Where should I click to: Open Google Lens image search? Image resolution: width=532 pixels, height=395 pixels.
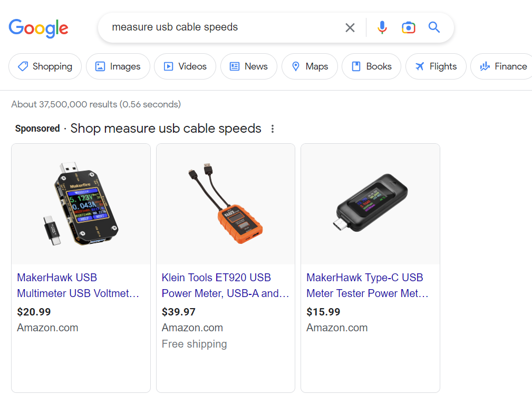[x=408, y=27]
